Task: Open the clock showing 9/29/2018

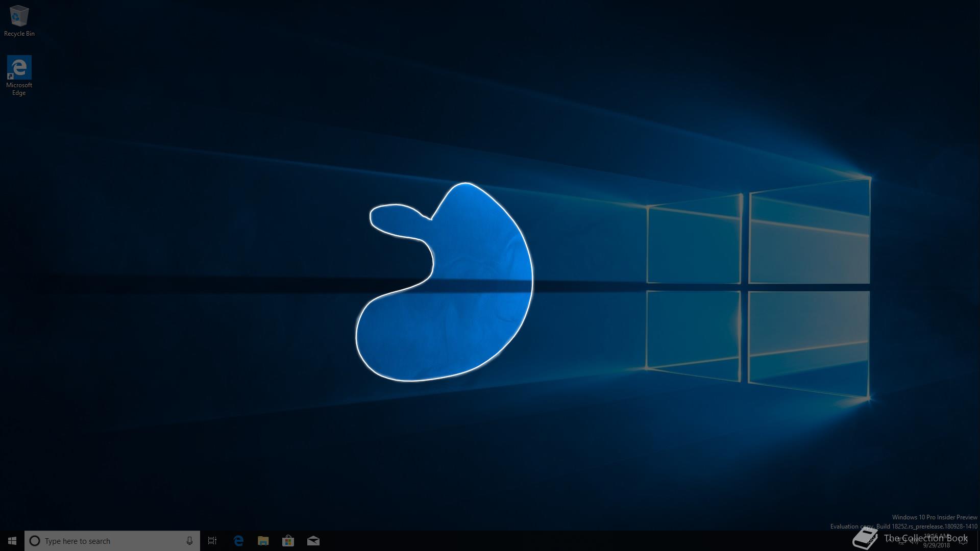Action: pos(937,541)
